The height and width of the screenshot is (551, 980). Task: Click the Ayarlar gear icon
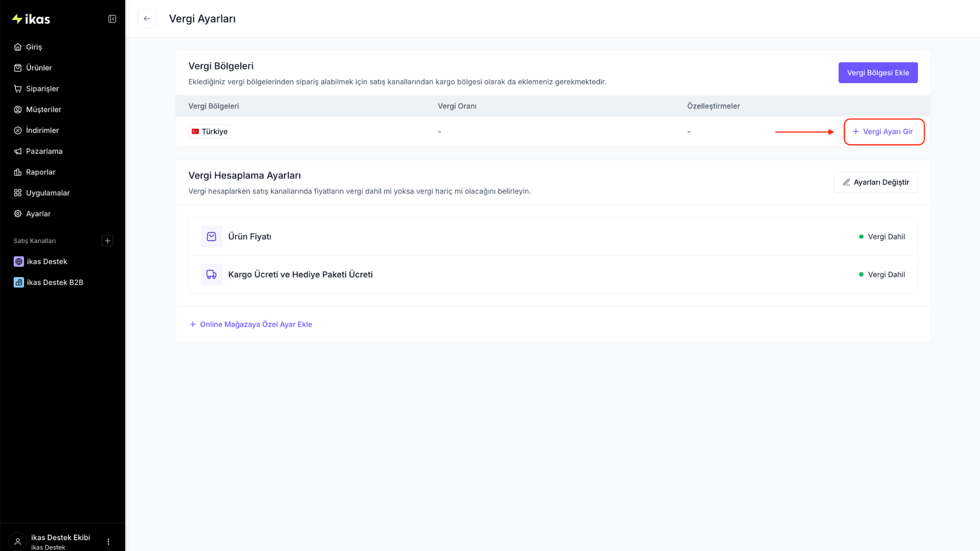point(18,214)
